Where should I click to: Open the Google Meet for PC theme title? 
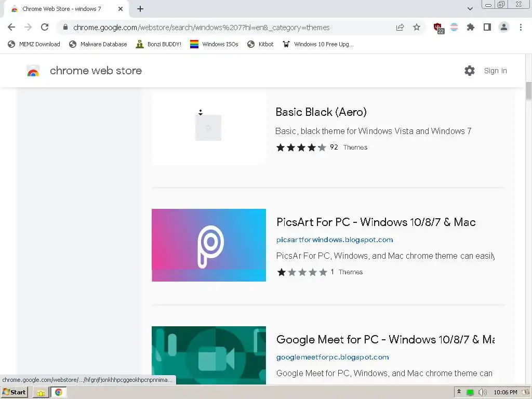click(385, 339)
